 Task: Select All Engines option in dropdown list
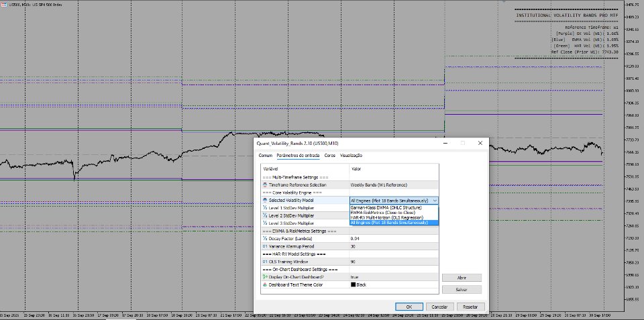[x=394, y=222]
